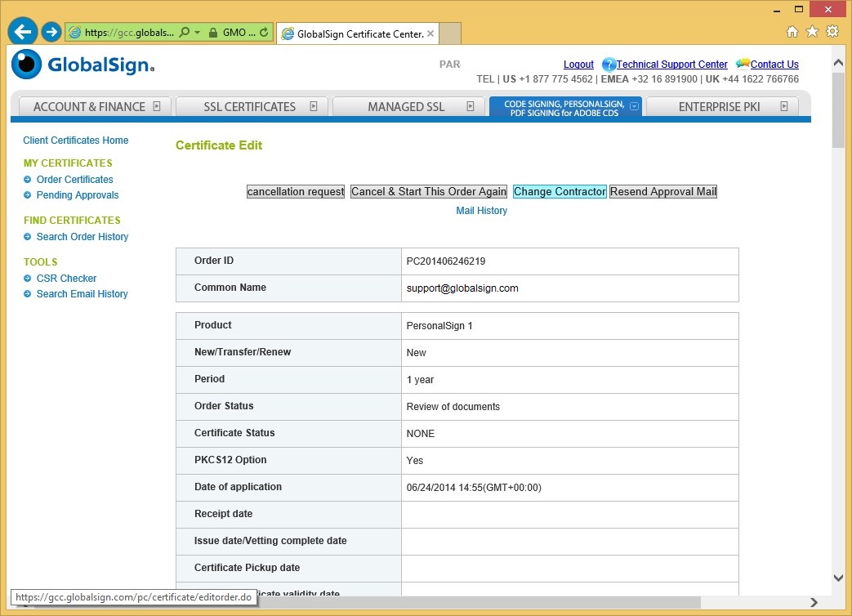
Task: Click the new tab button
Action: (450, 33)
